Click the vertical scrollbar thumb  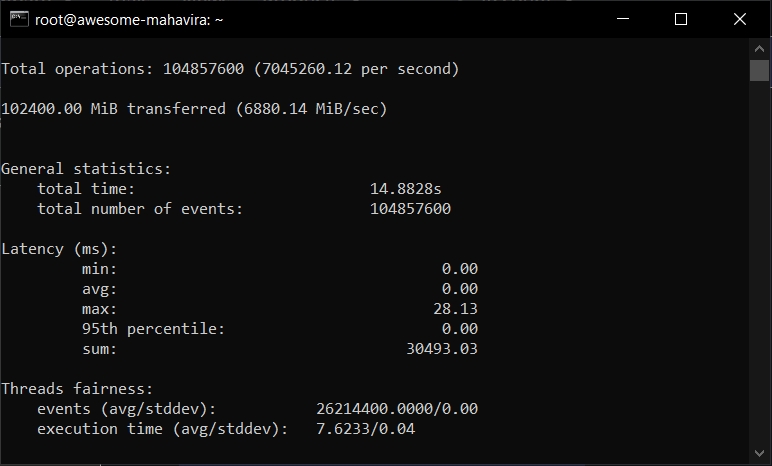(759, 70)
